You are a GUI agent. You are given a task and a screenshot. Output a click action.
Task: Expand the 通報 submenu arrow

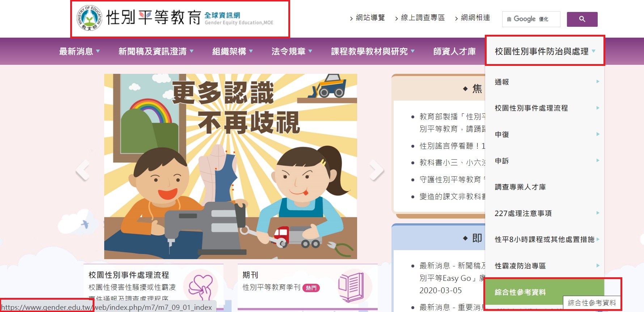point(598,81)
